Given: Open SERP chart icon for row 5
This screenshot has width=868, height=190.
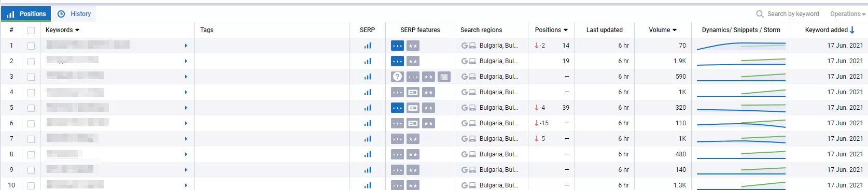Looking at the screenshot, I should [x=368, y=108].
